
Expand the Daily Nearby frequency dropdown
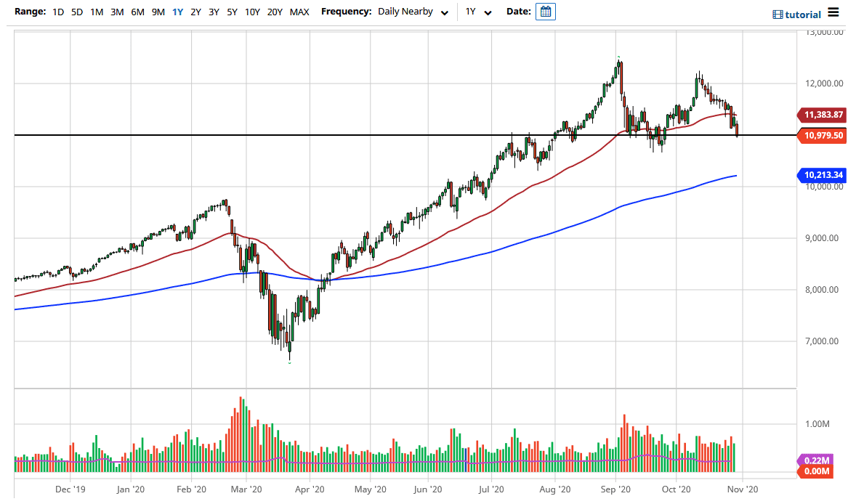tap(413, 12)
